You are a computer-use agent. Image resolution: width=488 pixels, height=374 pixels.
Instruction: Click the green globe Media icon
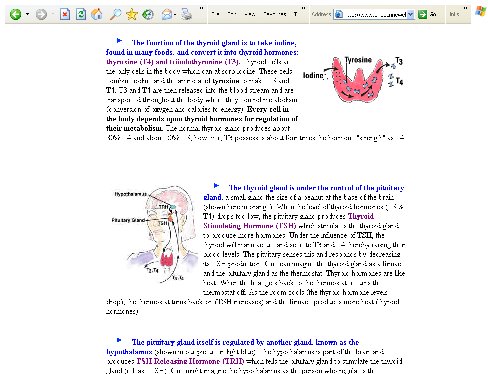coord(148,14)
